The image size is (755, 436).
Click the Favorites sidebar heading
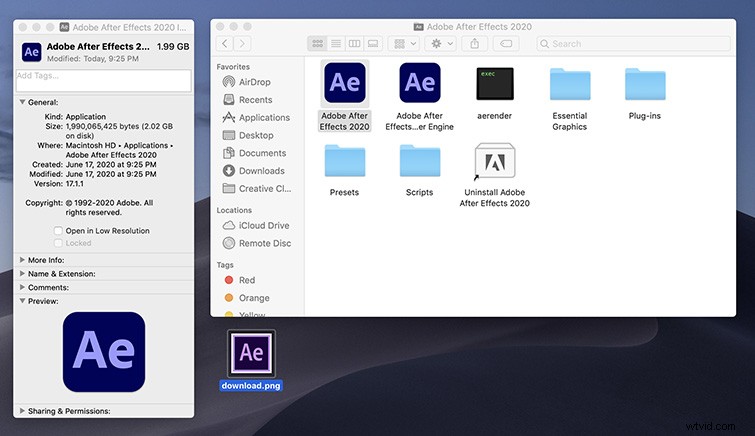pyautogui.click(x=233, y=66)
